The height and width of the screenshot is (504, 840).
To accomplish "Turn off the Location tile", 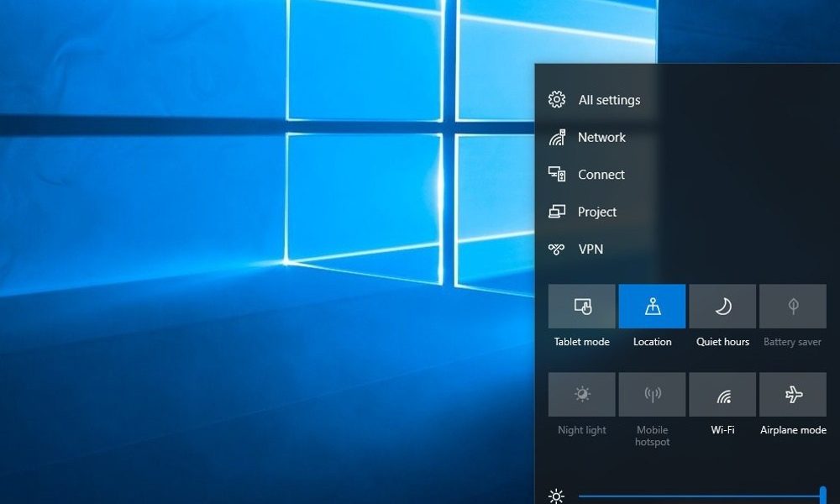I will tap(652, 307).
